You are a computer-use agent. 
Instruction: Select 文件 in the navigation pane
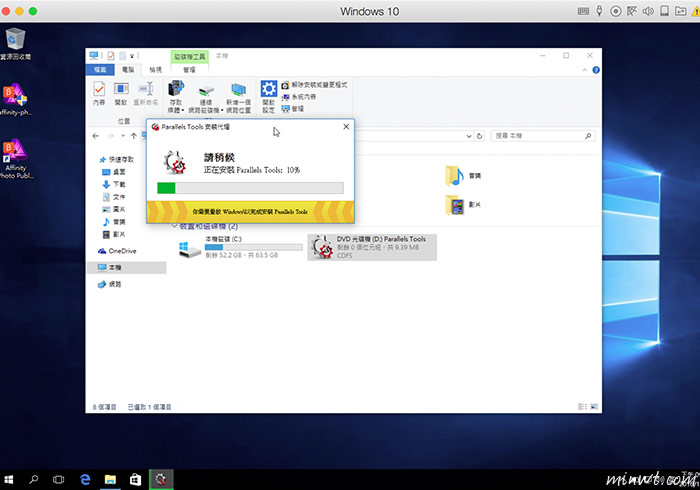coord(114,197)
